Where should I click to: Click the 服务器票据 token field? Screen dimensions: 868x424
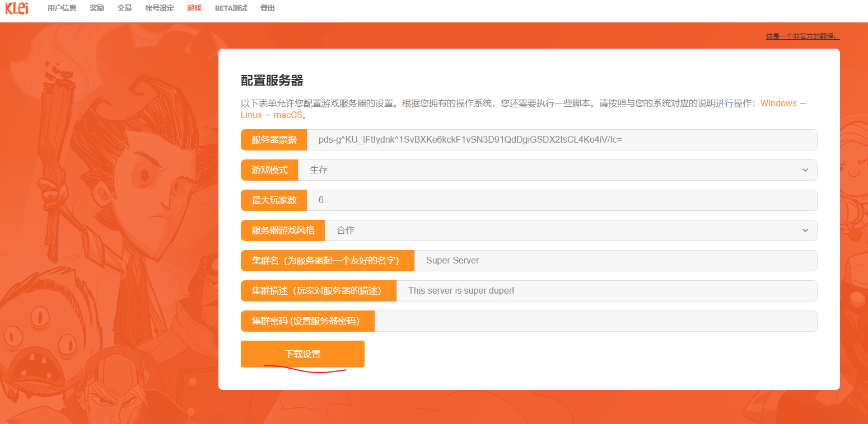click(x=562, y=140)
